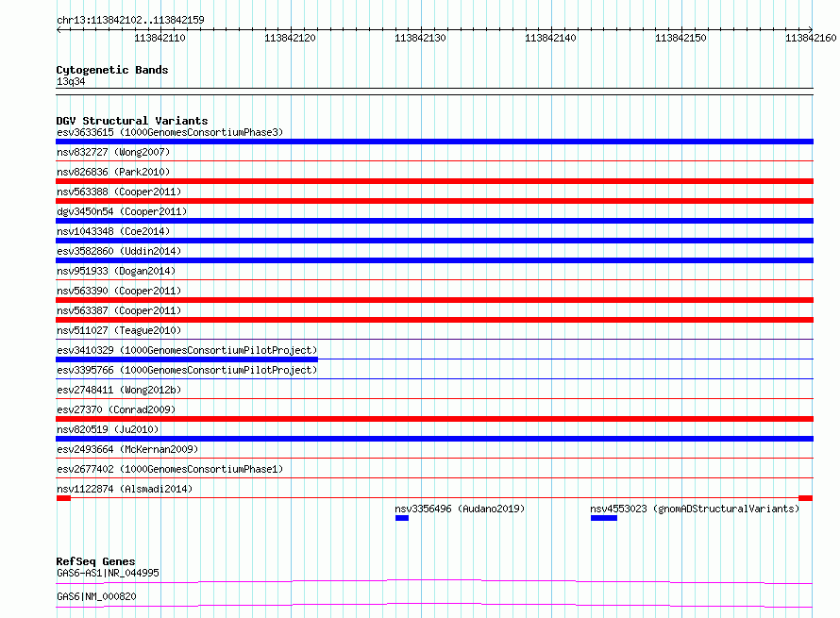This screenshot has height=618, width=840.
Task: Click ruler position 113842120
Action: [290, 38]
